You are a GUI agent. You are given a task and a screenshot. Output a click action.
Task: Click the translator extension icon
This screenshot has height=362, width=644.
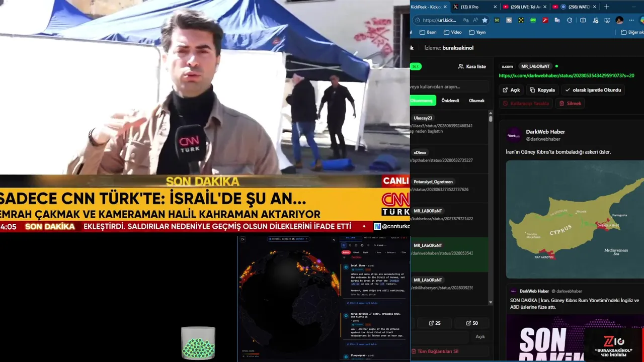[x=557, y=20]
